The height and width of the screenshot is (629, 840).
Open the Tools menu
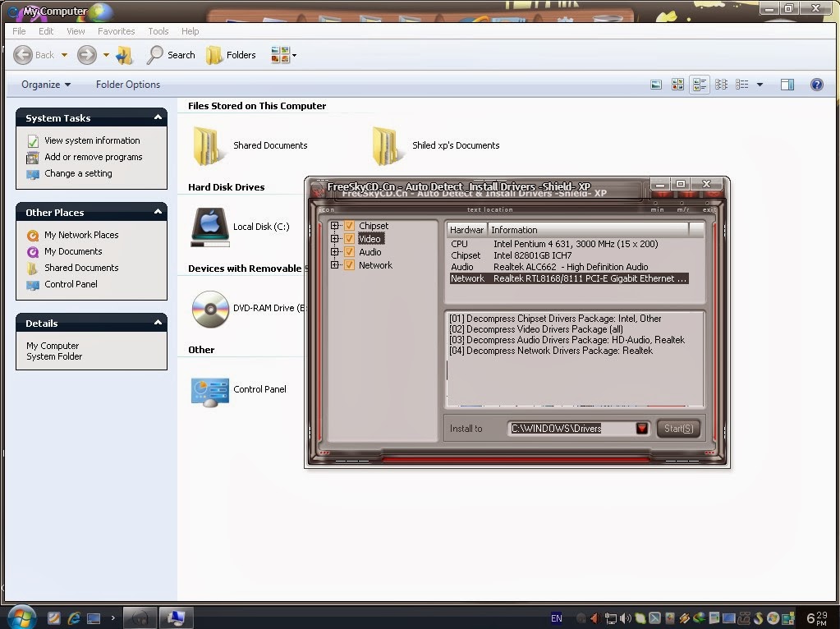158,31
